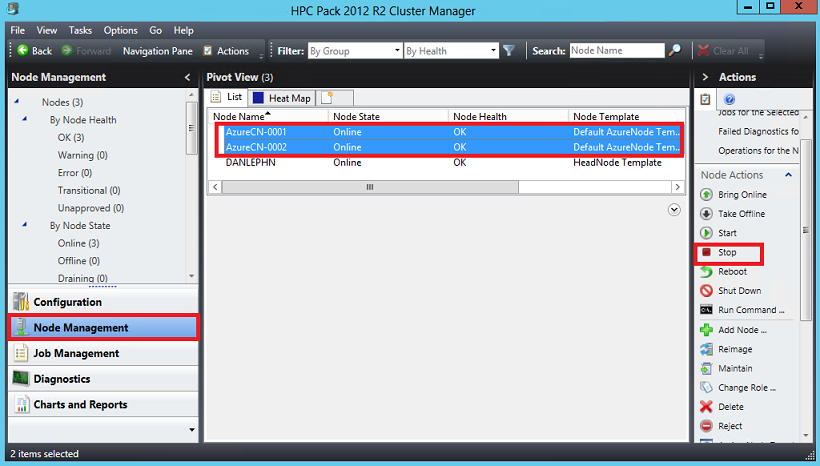Open the Go menu
Image resolution: width=820 pixels, height=466 pixels.
(155, 30)
